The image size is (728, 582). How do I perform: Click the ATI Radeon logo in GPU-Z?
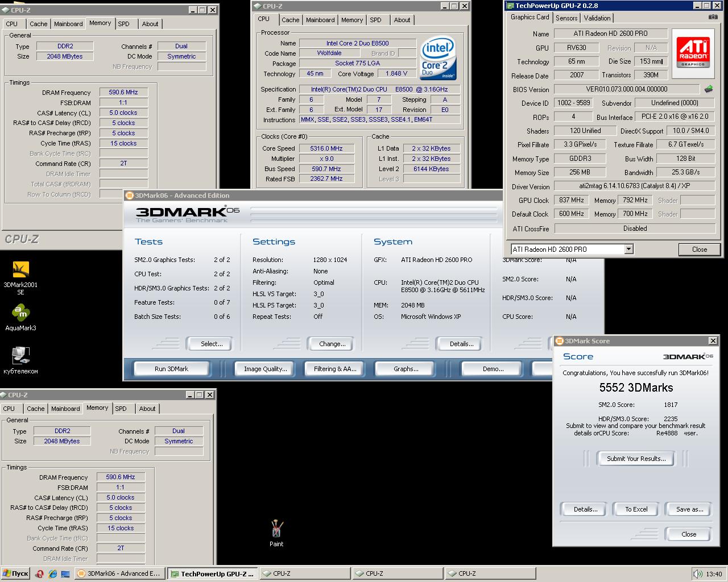[x=693, y=53]
